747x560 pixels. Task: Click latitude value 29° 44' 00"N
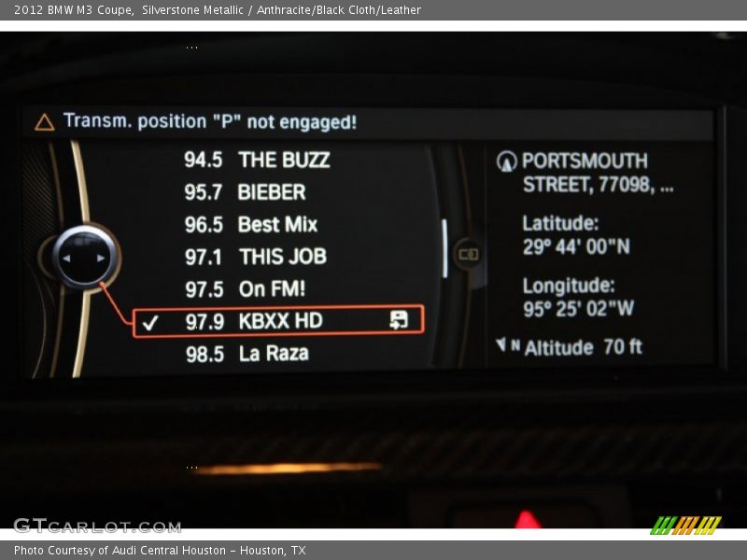(576, 246)
